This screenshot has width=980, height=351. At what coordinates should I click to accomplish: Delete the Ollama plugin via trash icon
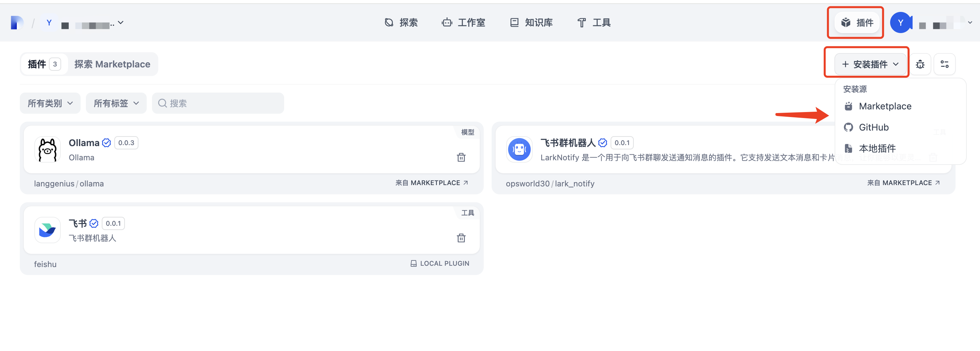(x=461, y=157)
